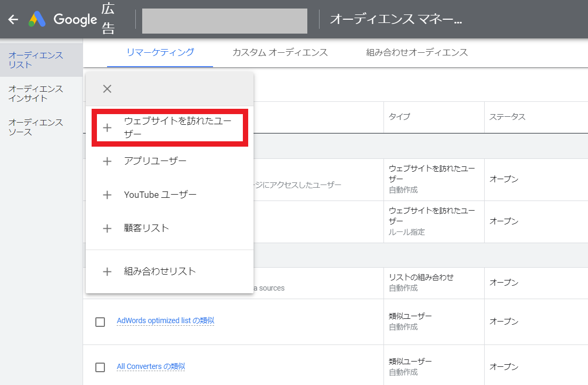Click plus icon beside アプリユーザー
Image resolution: width=588 pixels, height=385 pixels.
[x=107, y=161]
